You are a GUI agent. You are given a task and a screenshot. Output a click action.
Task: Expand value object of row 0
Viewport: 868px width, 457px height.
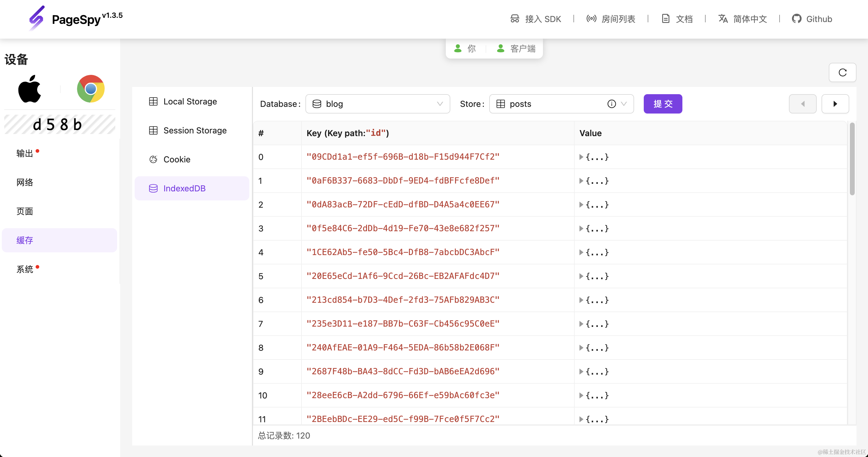pos(581,157)
